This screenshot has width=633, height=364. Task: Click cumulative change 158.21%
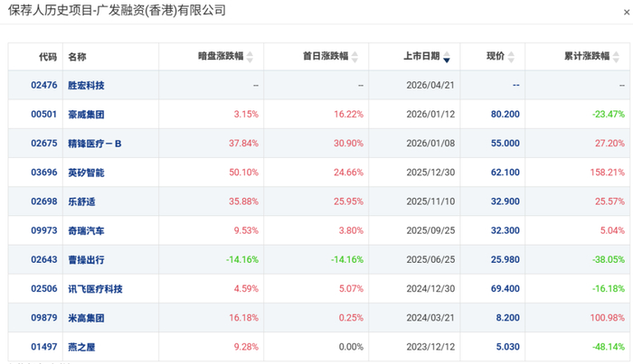(607, 173)
